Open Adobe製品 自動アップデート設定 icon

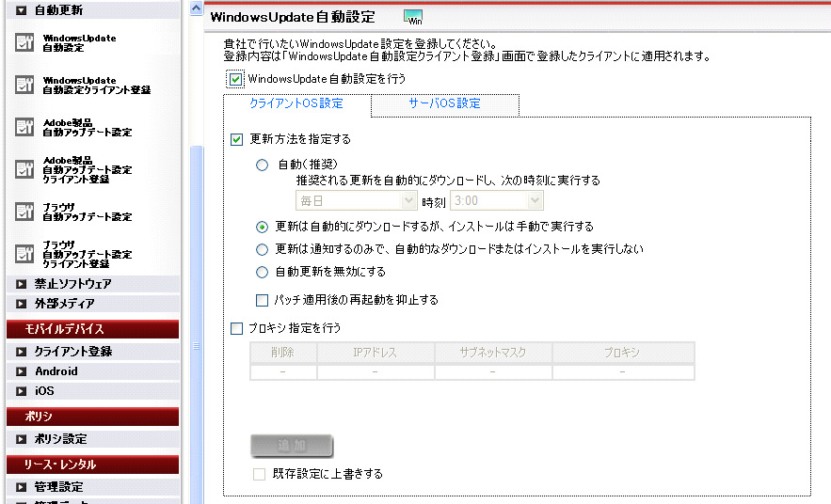[24, 127]
